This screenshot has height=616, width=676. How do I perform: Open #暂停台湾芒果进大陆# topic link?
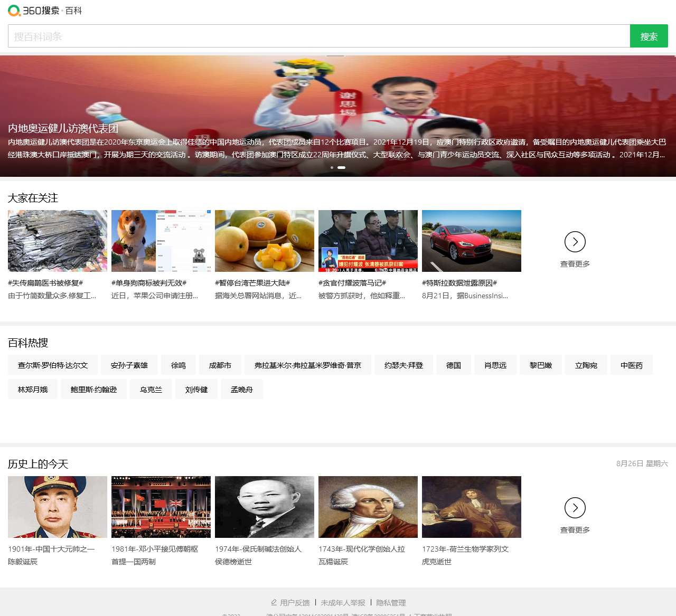(252, 283)
